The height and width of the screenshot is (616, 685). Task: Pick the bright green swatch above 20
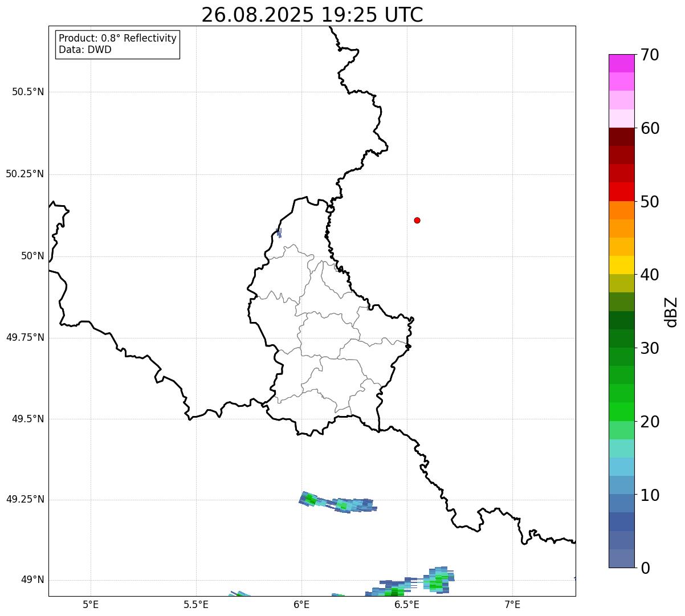(x=621, y=411)
